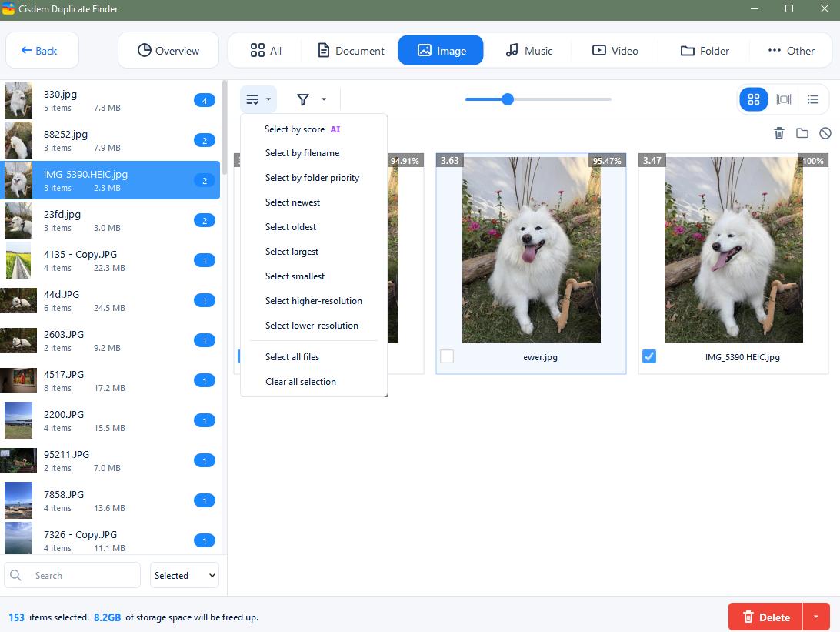Image resolution: width=840 pixels, height=632 pixels.
Task: Go back using the Back button
Action: coord(42,50)
